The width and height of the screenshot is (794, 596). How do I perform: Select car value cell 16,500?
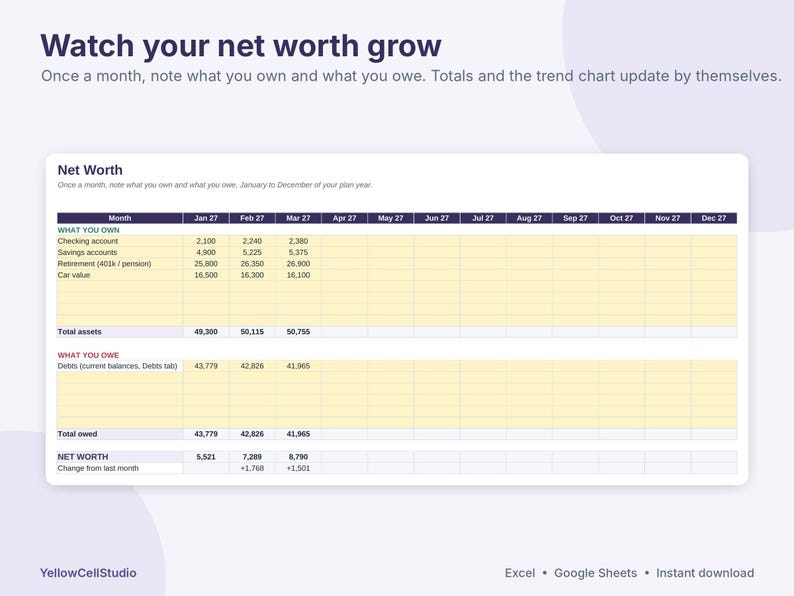point(206,275)
